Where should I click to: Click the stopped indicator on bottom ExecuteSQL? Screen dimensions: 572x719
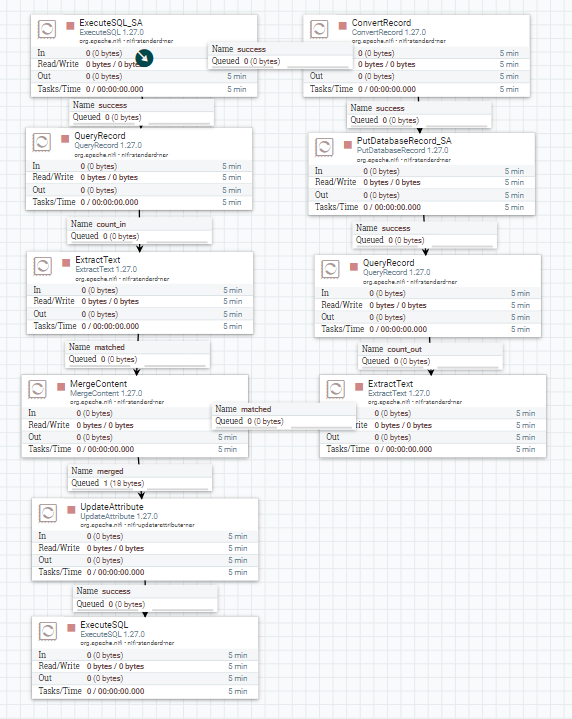pyautogui.click(x=71, y=628)
